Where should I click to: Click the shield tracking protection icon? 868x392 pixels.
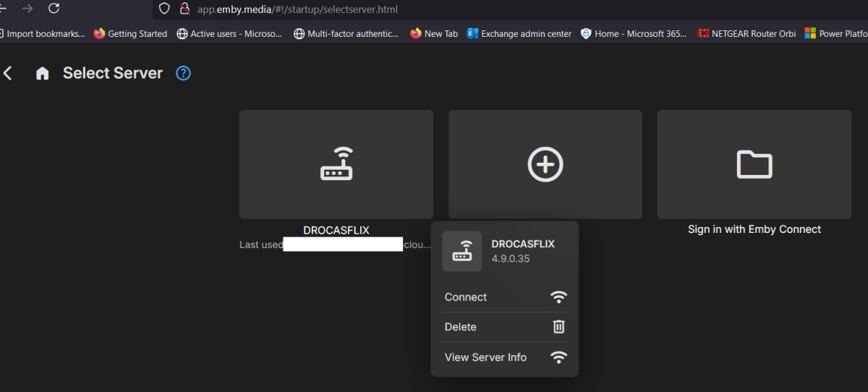pos(164,9)
